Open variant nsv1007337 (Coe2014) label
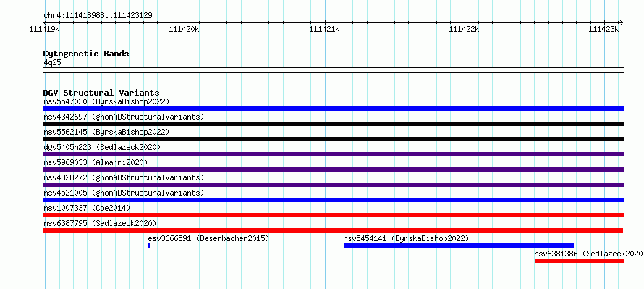Image resolution: width=644 pixels, height=289 pixels. (87, 208)
